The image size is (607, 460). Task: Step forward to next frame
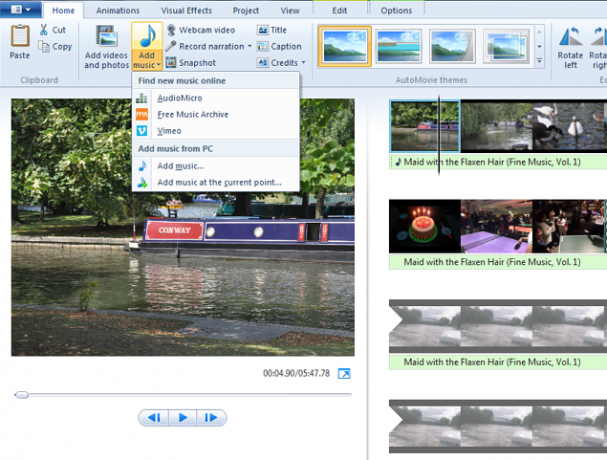tap(211, 417)
